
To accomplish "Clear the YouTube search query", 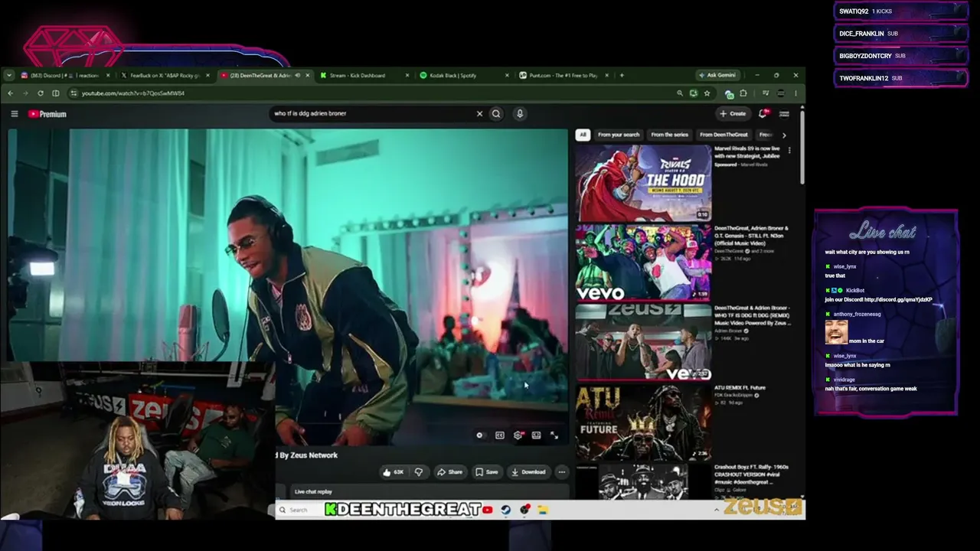I will 479,114.
